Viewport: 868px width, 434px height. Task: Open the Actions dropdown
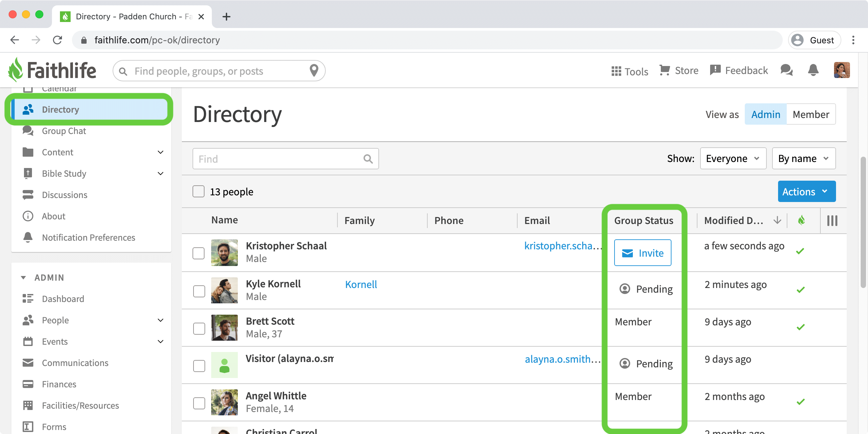click(806, 192)
